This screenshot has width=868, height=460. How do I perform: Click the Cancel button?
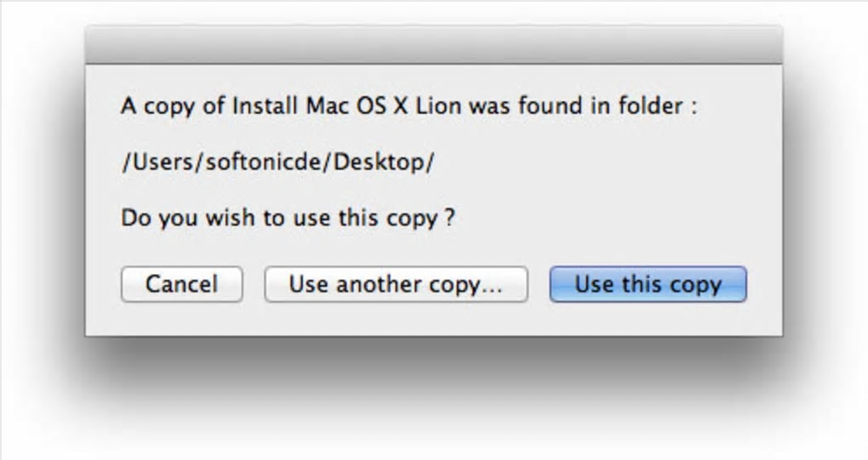coord(181,284)
